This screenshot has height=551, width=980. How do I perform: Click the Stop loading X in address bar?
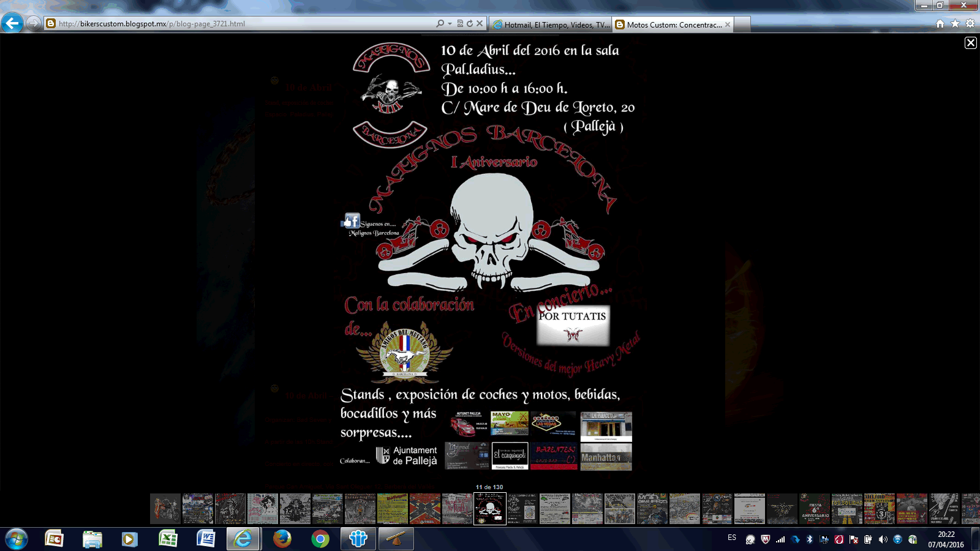[480, 23]
